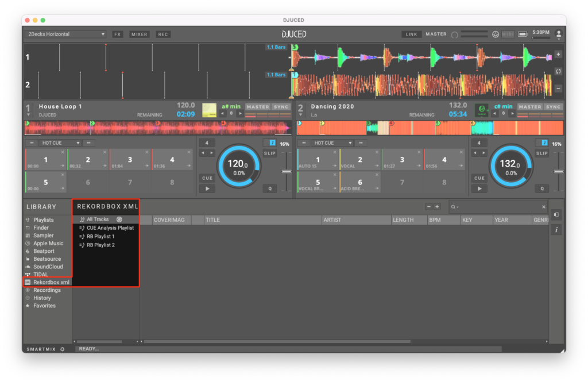Delete hot cue 2 on deck 1

pos(104,152)
